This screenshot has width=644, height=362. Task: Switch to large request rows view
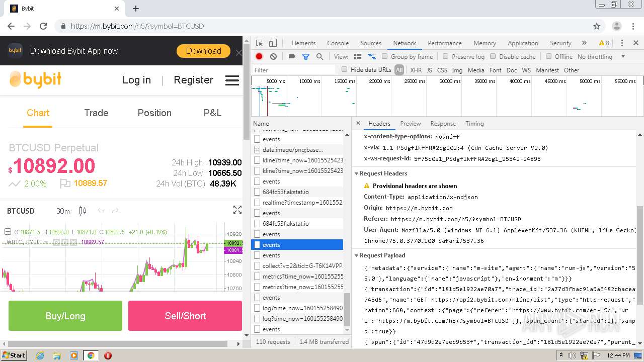pos(358,57)
